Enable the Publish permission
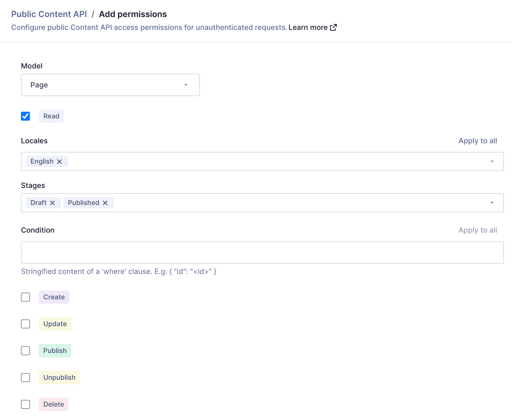Image resolution: width=512 pixels, height=420 pixels. pyautogui.click(x=25, y=351)
